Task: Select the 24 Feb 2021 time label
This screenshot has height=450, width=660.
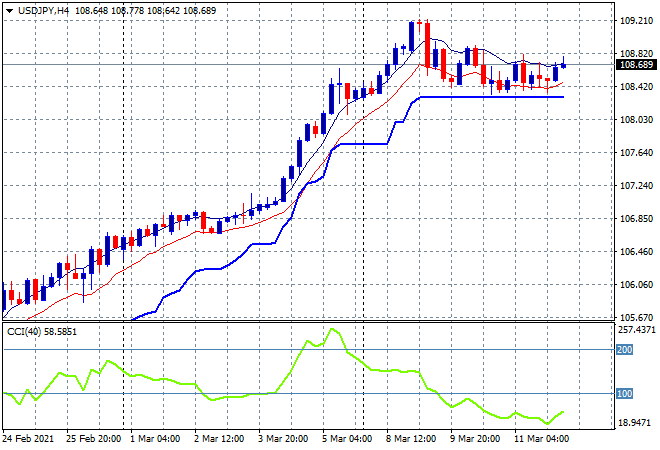Action: point(30,437)
